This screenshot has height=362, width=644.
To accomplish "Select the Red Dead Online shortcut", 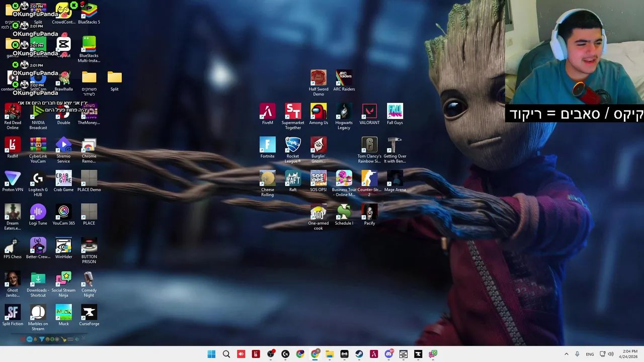I will (13, 117).
